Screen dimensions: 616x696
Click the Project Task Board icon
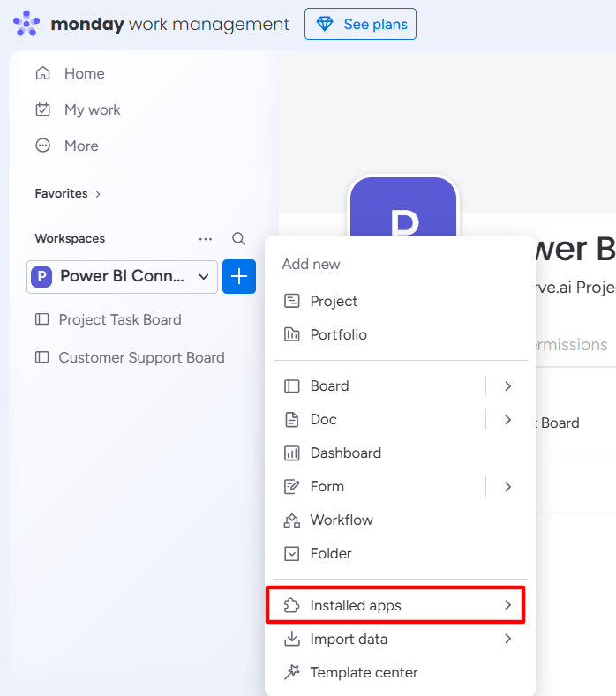pyautogui.click(x=42, y=319)
